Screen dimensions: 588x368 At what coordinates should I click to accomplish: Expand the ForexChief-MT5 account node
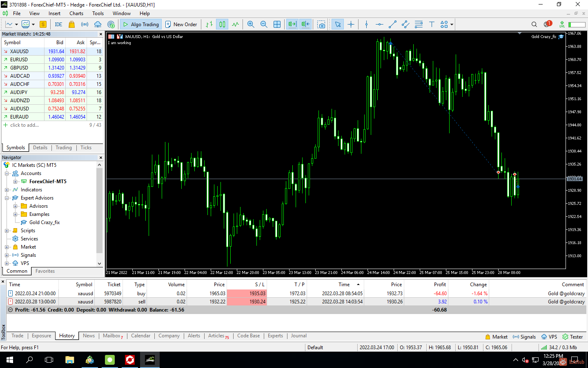[x=15, y=182]
